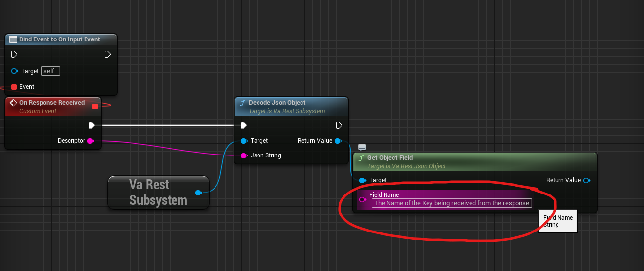Click the exec output pin on Bind Event node
644x271 pixels.
point(108,54)
